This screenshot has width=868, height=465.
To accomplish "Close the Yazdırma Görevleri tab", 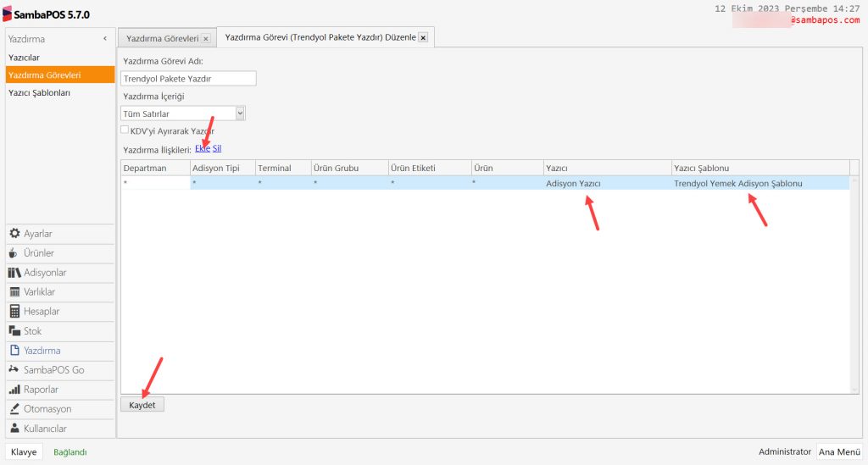I will (x=206, y=39).
